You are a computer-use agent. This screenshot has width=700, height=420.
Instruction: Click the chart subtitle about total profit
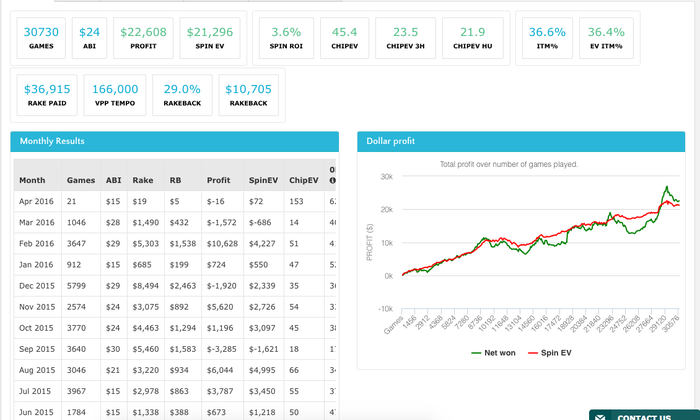pyautogui.click(x=508, y=164)
